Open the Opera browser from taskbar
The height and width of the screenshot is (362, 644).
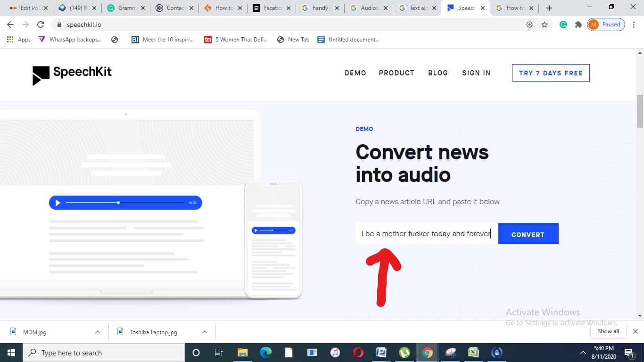(358, 353)
